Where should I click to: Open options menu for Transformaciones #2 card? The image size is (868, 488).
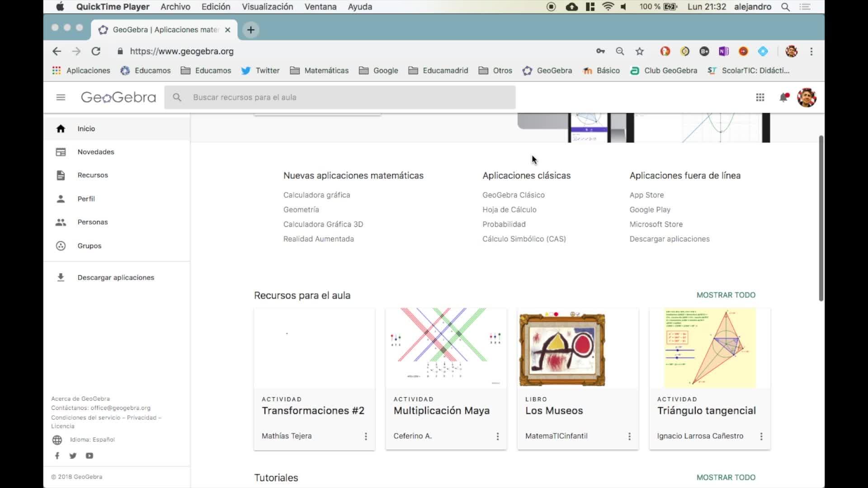[366, 436]
